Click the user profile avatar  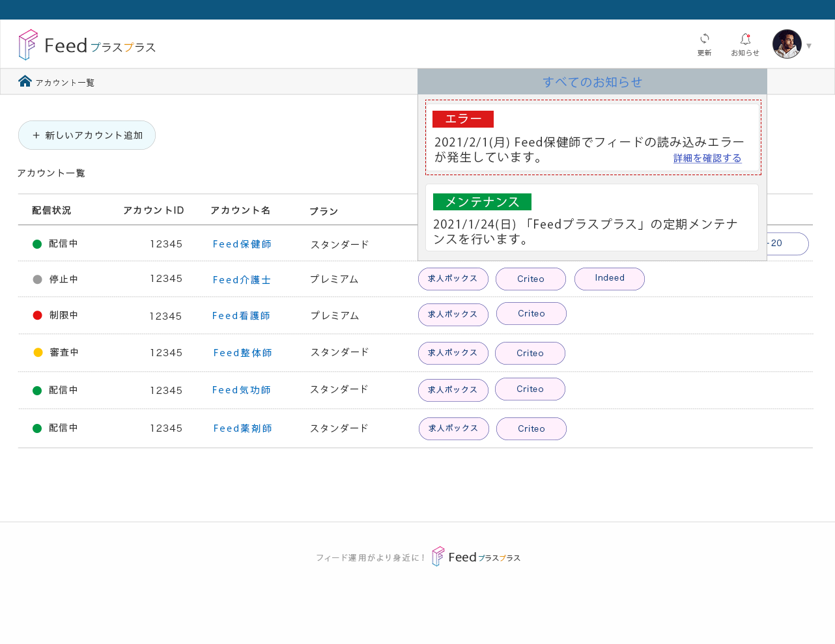click(x=787, y=44)
